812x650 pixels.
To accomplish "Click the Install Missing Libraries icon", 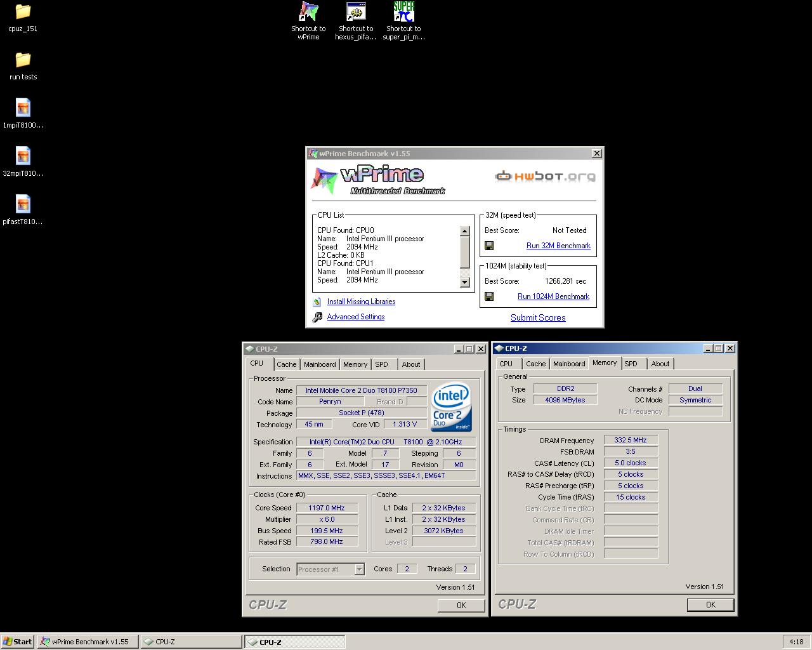I will (317, 302).
